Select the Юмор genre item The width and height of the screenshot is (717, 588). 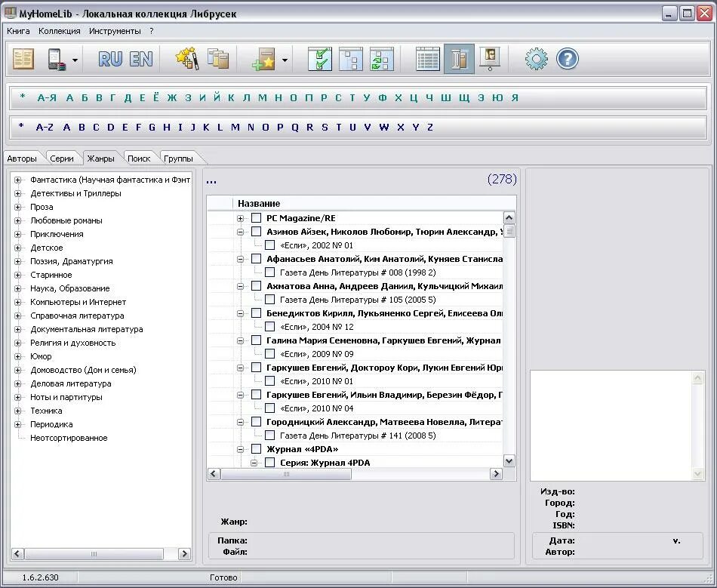pos(42,356)
